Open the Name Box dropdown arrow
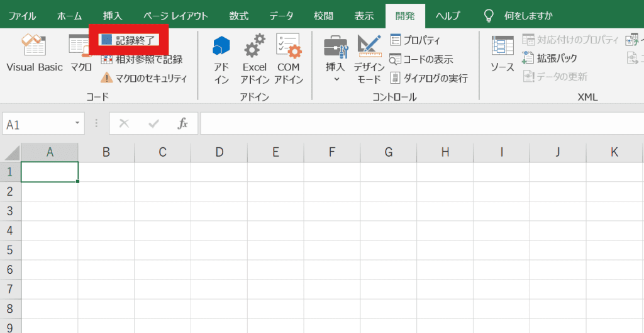Viewport: 644px width, 333px height. pyautogui.click(x=77, y=123)
